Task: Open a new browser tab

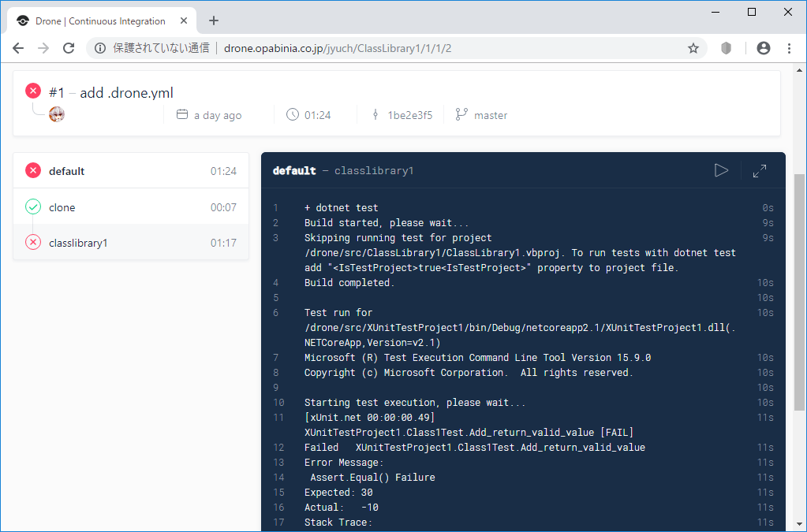Action: 214,20
